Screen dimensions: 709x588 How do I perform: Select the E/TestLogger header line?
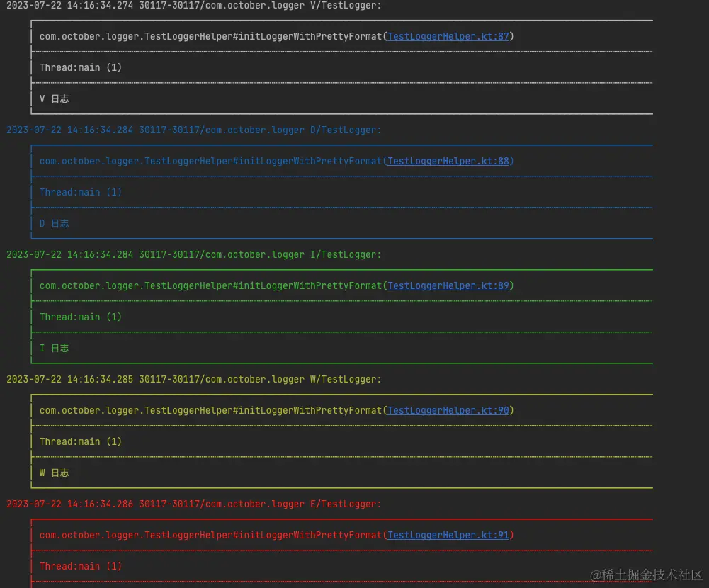point(193,504)
